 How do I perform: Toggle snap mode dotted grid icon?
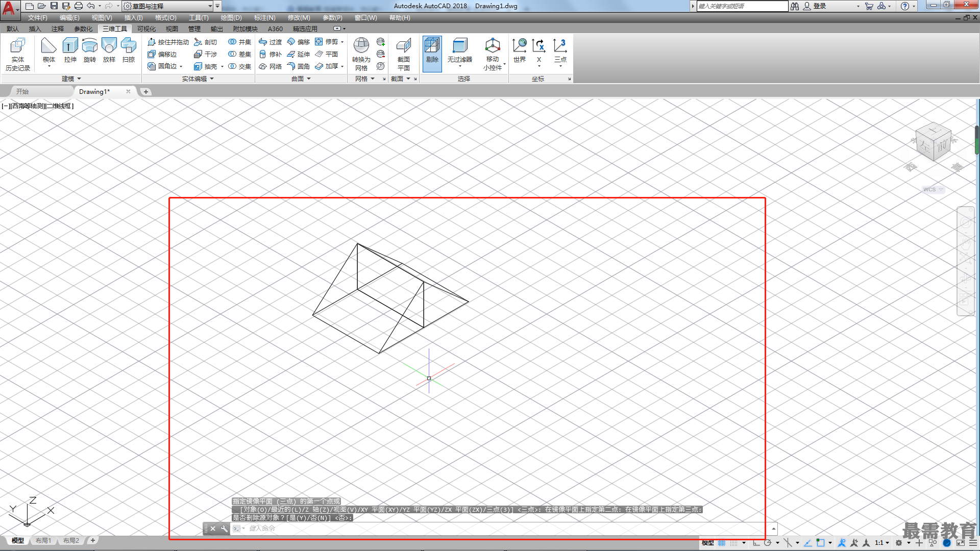[x=733, y=543]
